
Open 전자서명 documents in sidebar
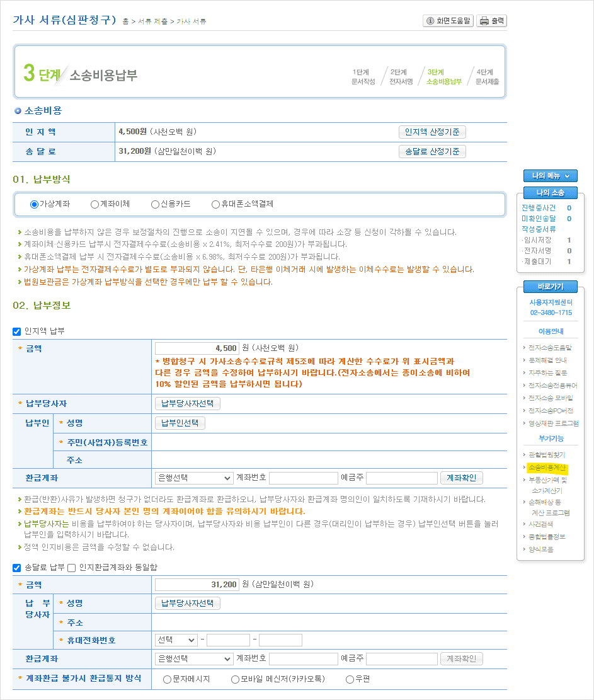pyautogui.click(x=537, y=251)
